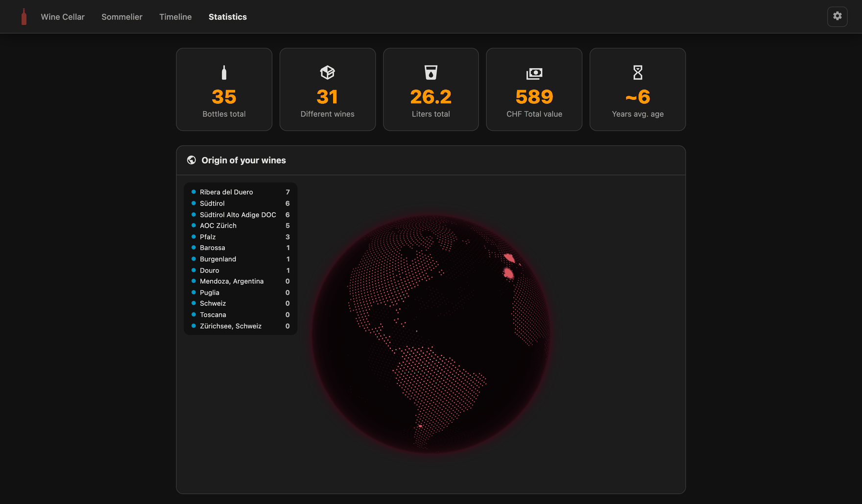The image size is (862, 504).
Task: Switch to the Sommelier tab
Action: pos(122,17)
